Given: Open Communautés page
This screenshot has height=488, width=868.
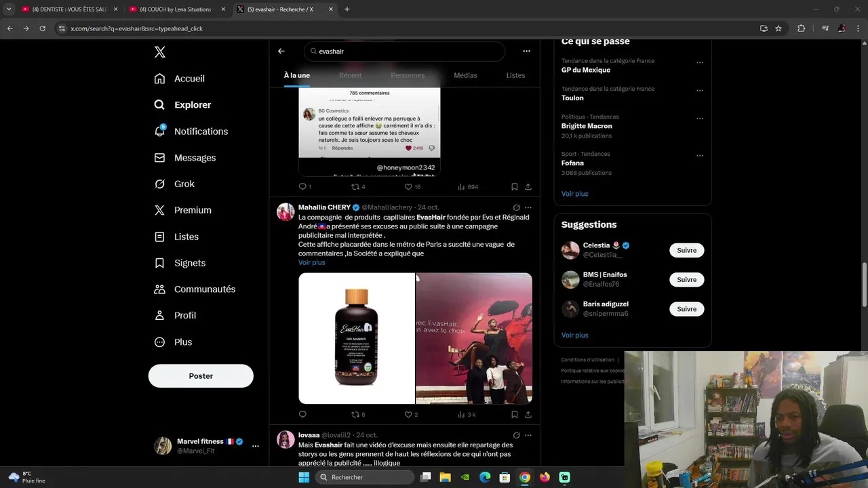Looking at the screenshot, I should 195,289.
